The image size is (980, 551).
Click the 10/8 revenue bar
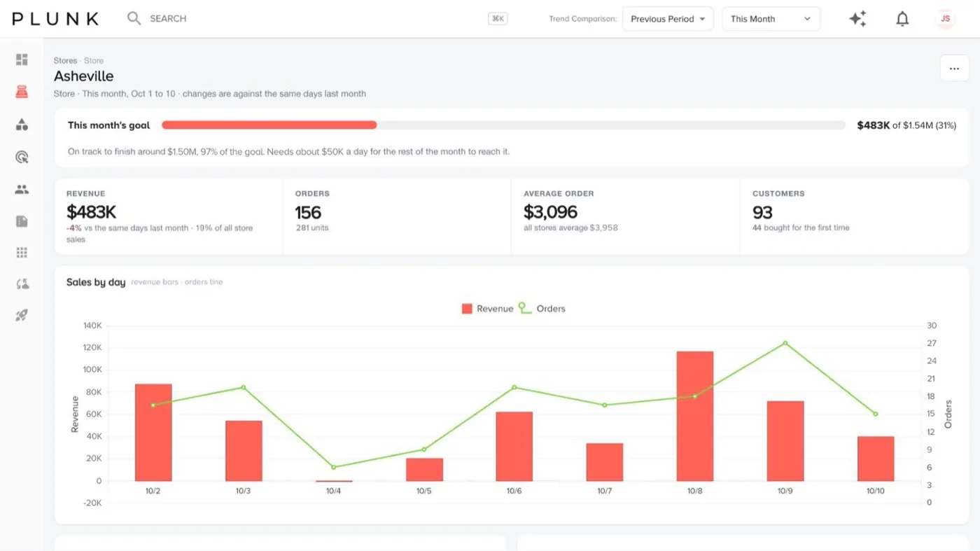point(694,416)
